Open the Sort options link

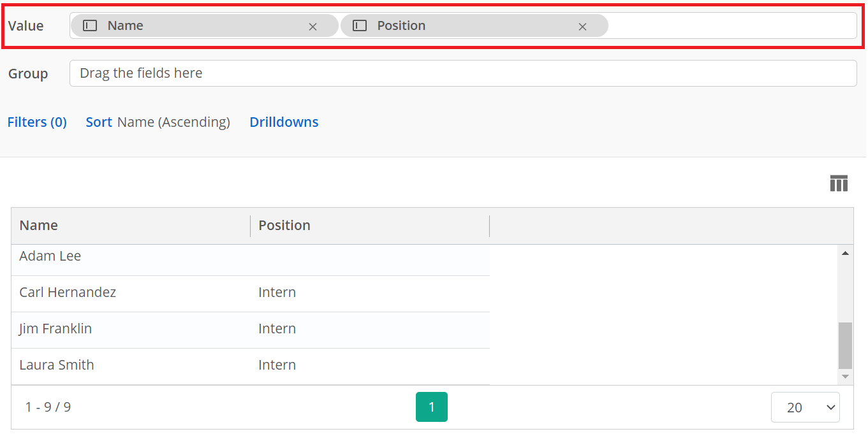[99, 122]
